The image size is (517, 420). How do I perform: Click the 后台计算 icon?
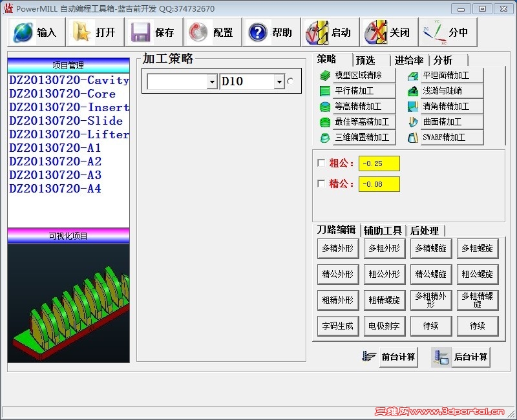click(x=441, y=357)
